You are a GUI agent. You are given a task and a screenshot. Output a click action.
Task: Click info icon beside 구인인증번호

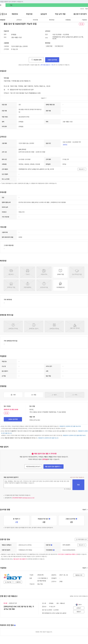pos(54,550)
